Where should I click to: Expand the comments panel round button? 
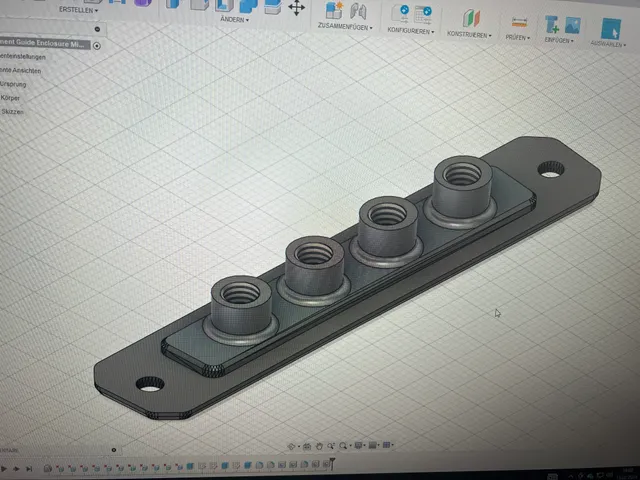click(x=114, y=450)
